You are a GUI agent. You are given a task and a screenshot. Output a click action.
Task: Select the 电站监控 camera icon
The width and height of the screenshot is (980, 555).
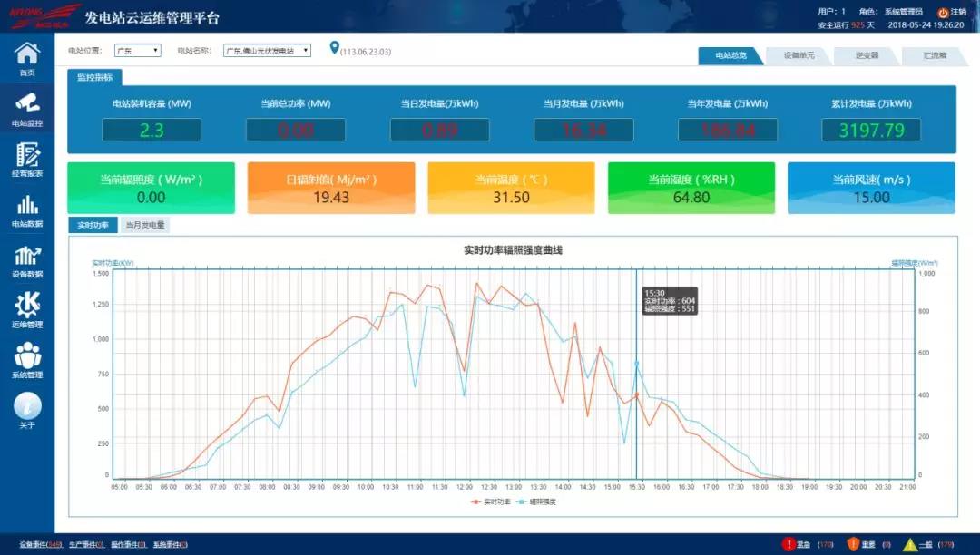click(x=27, y=102)
